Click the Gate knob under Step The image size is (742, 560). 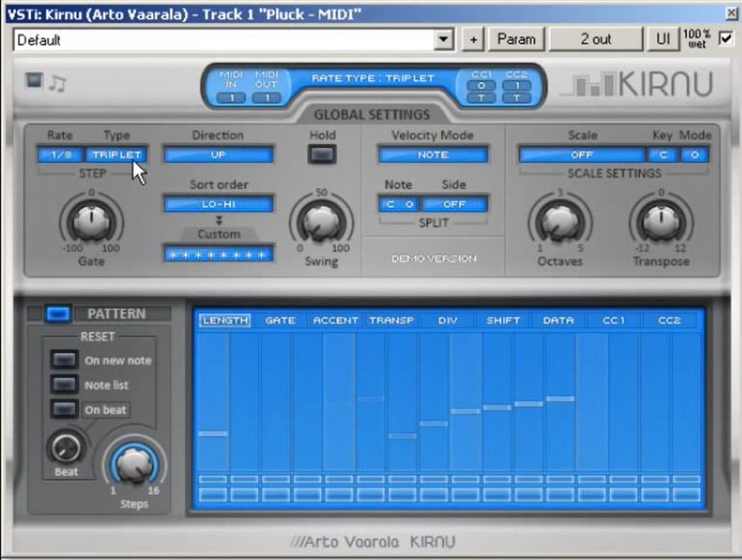pos(91,221)
